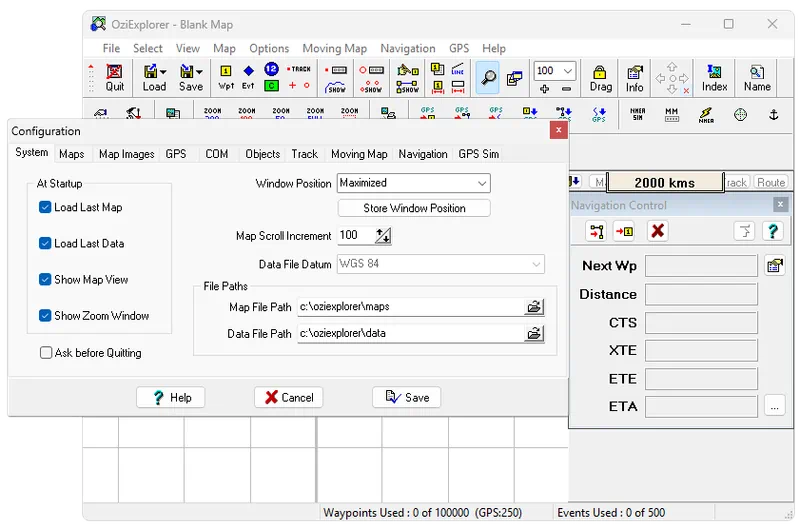Screen dimensions: 800x530
Task: Click the MM moving map icon
Action: [x=672, y=114]
